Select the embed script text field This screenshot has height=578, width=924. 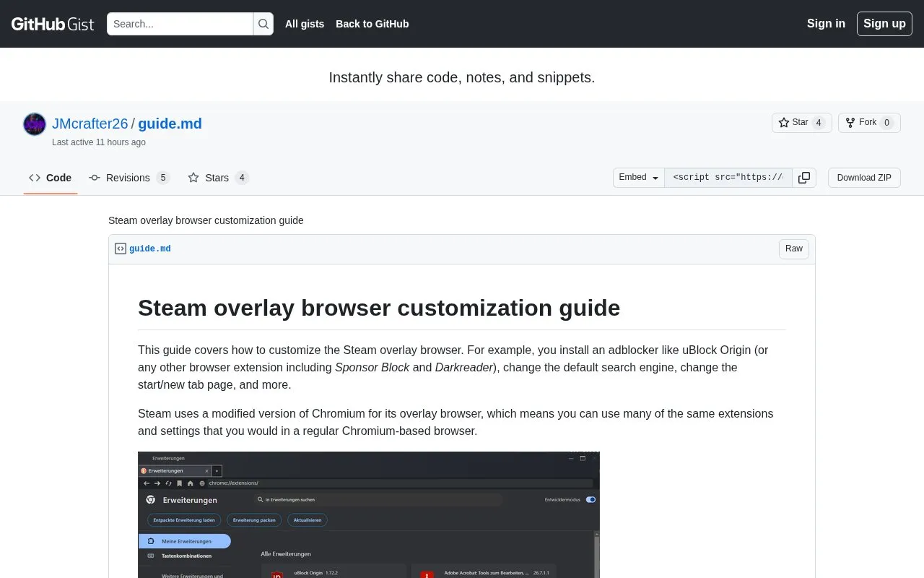pyautogui.click(x=728, y=178)
